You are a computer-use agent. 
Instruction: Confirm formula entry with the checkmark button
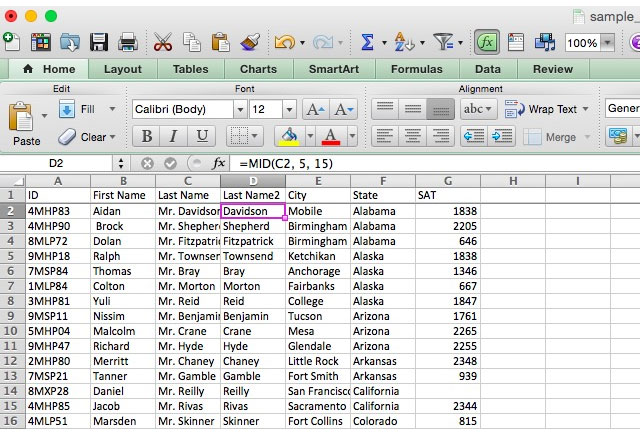pos(170,164)
